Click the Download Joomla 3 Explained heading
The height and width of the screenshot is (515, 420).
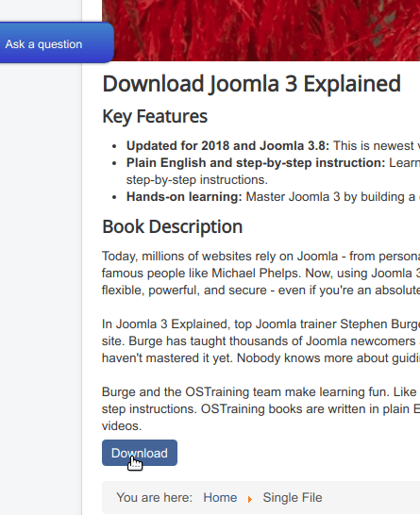click(251, 84)
